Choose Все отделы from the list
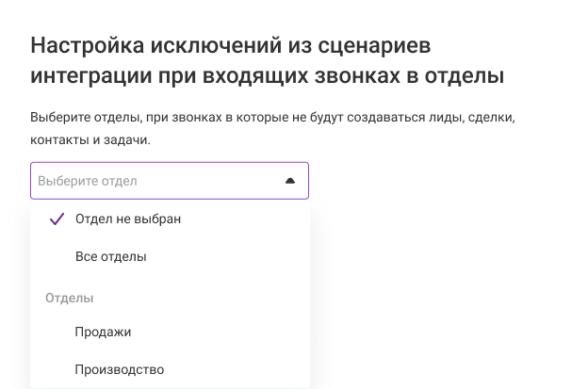This screenshot has height=389, width=588. click(x=170, y=257)
